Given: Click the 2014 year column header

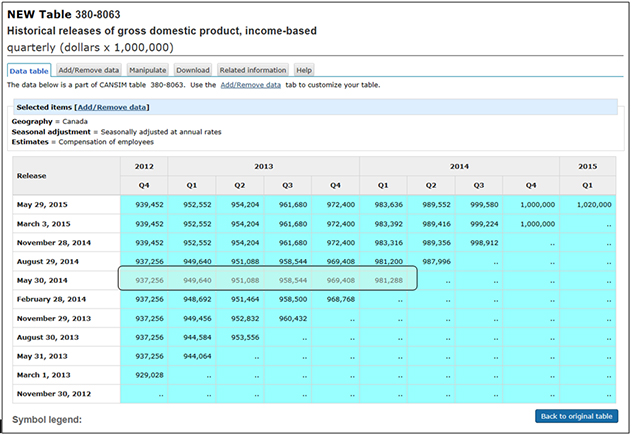Looking at the screenshot, I should [462, 166].
